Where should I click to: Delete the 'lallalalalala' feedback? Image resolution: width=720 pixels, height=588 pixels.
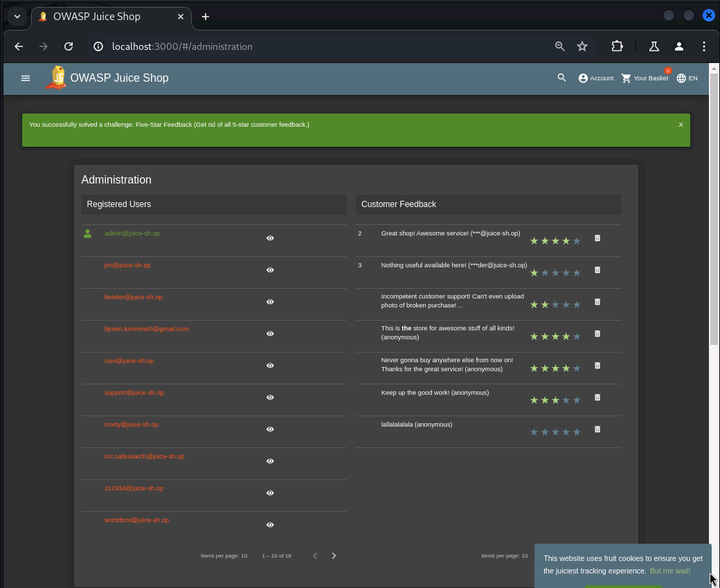tap(597, 429)
